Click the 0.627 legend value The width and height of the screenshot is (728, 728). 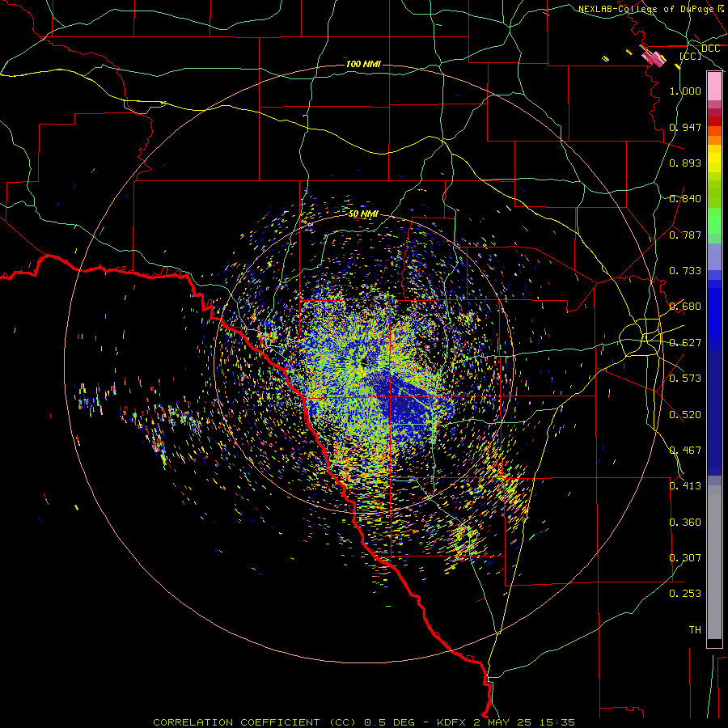point(685,342)
